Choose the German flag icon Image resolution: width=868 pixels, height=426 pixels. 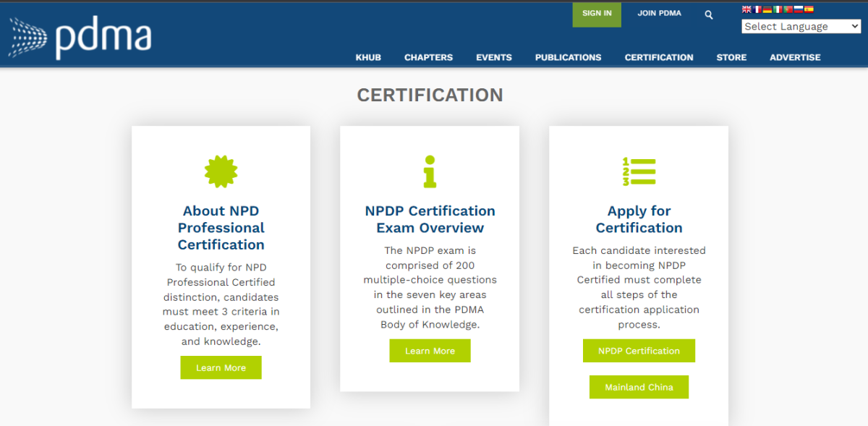point(767,9)
